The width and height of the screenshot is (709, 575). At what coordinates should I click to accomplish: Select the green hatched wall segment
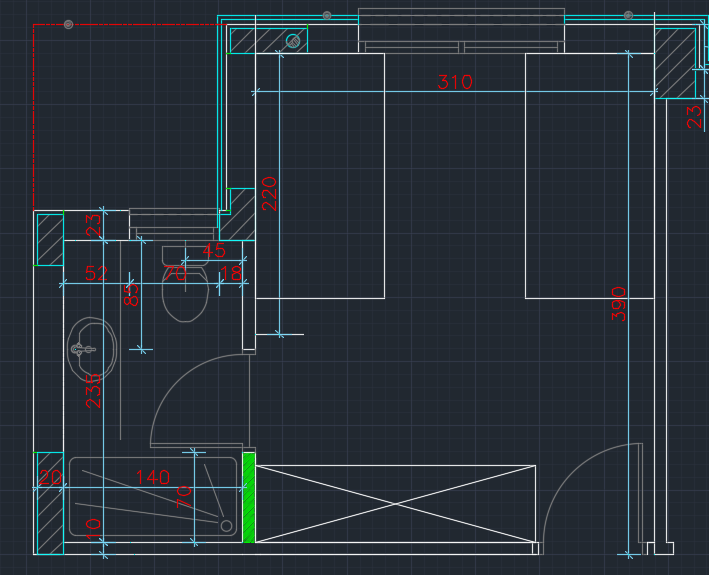(249, 497)
